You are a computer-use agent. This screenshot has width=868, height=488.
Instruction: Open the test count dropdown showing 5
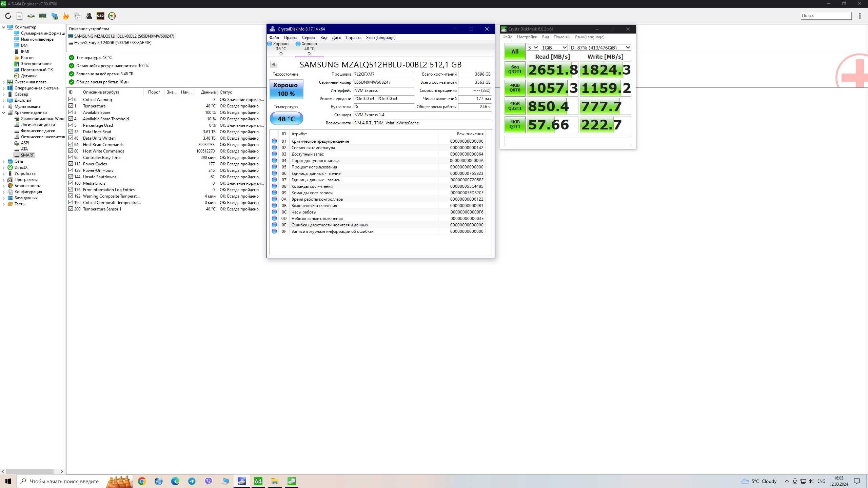(x=533, y=47)
